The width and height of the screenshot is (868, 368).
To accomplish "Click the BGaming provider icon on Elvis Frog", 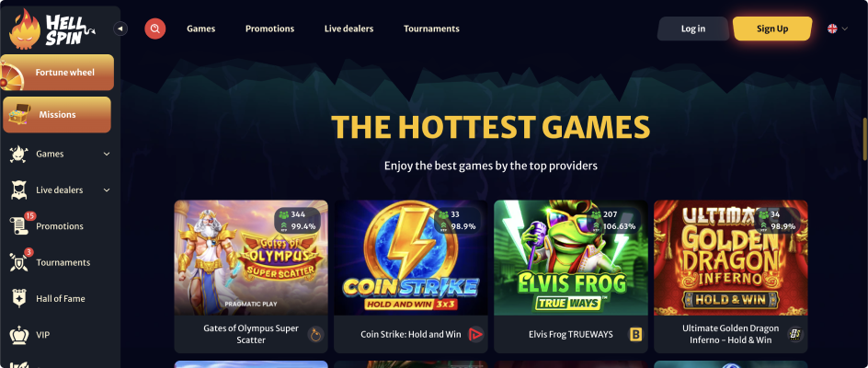I will (636, 334).
